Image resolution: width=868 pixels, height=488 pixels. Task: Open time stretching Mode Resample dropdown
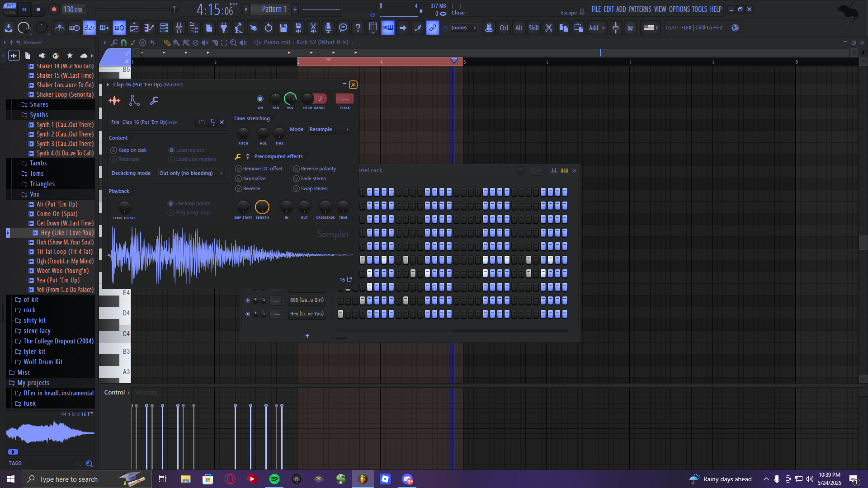click(329, 129)
